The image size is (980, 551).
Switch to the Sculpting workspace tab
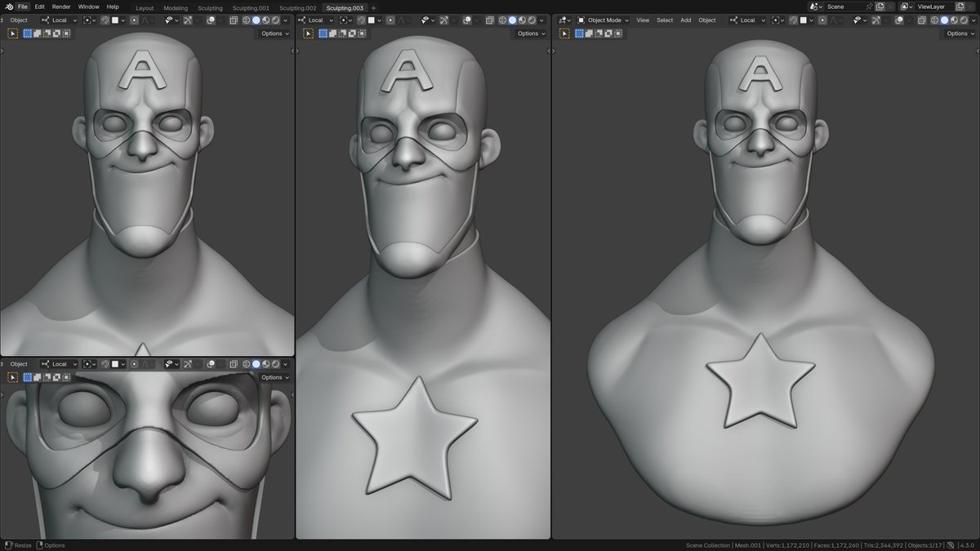210,7
